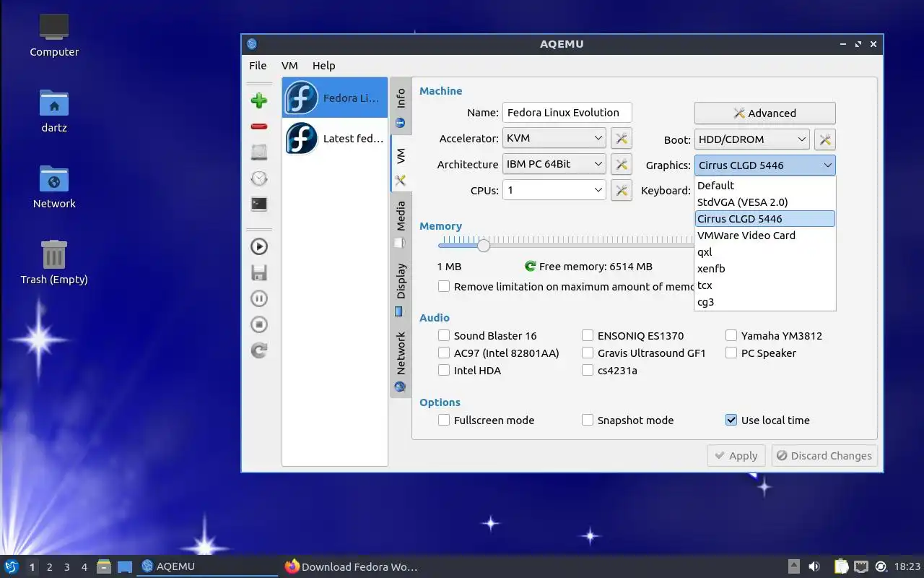The image size is (924, 578).
Task: Switch to the Media tab
Action: 401,223
